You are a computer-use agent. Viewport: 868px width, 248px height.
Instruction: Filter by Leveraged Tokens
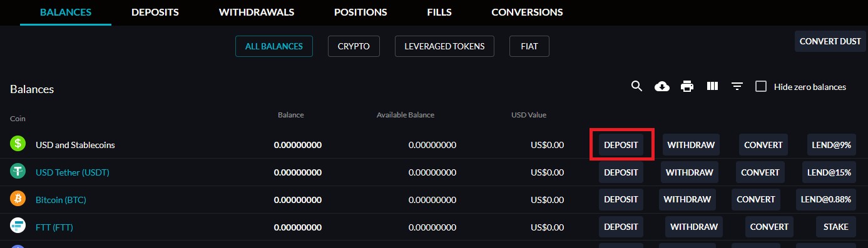pyautogui.click(x=444, y=46)
